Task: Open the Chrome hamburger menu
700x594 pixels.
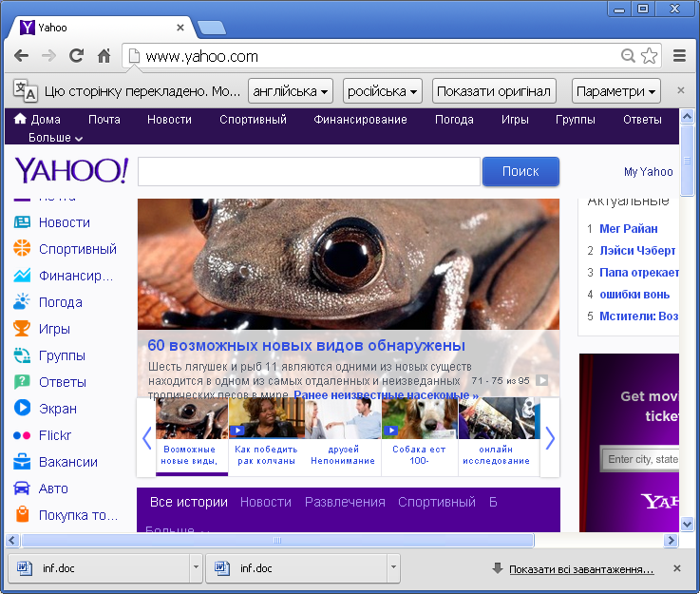Action: click(x=679, y=56)
